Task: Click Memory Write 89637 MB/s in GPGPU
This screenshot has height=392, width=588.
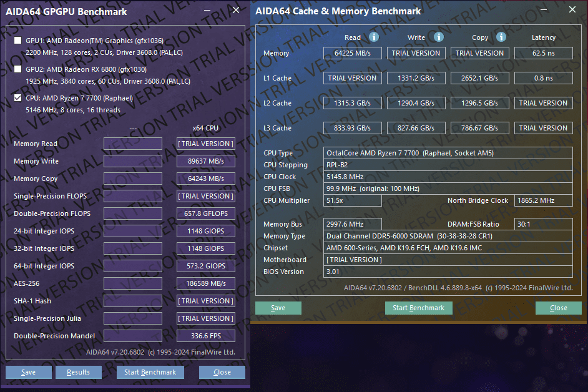Action: (x=206, y=161)
